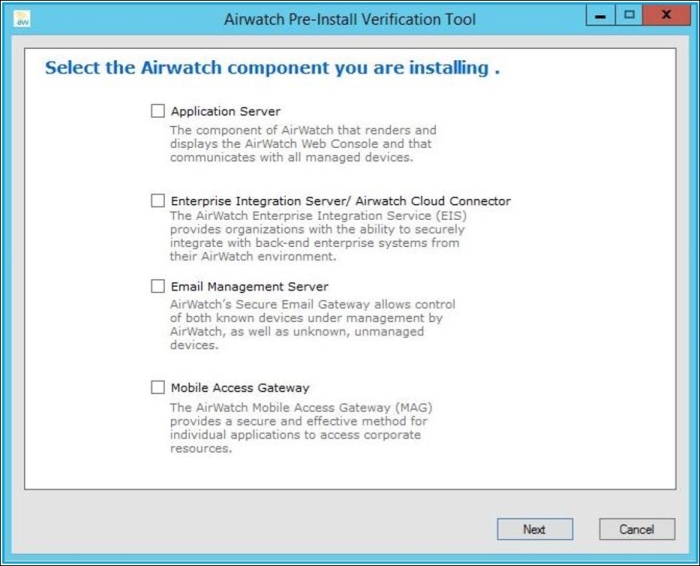Tick the Email Management Server checkbox
The image size is (700, 566).
(x=158, y=286)
